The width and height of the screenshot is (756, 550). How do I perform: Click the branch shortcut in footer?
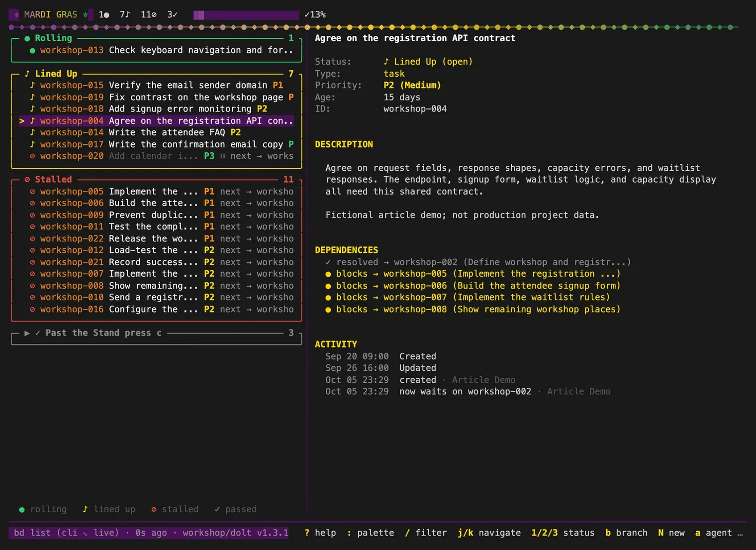626,533
